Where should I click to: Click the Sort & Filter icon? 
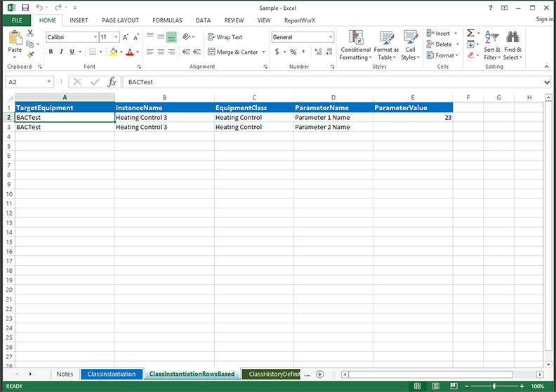(492, 45)
